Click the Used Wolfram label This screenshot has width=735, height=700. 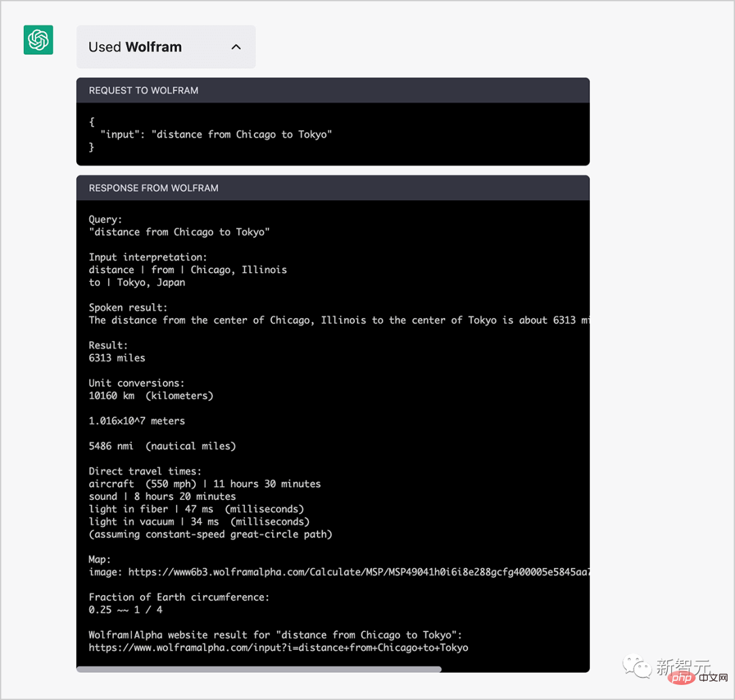(135, 47)
